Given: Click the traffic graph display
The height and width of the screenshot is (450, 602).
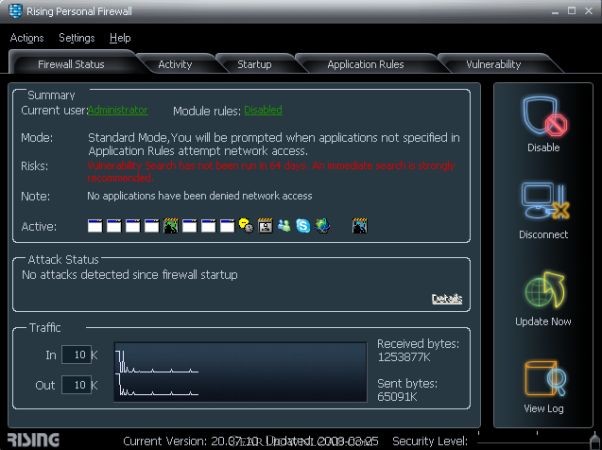Looking at the screenshot, I should (240, 372).
